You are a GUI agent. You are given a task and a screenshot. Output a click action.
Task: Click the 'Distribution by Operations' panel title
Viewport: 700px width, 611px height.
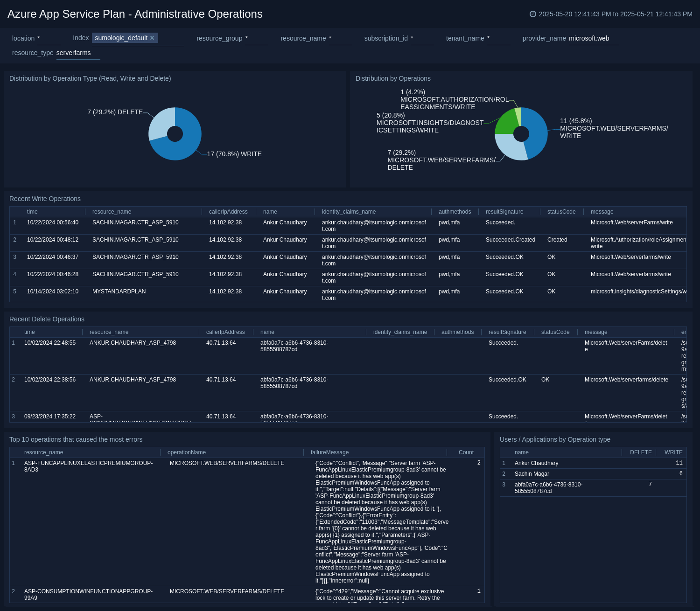click(393, 78)
